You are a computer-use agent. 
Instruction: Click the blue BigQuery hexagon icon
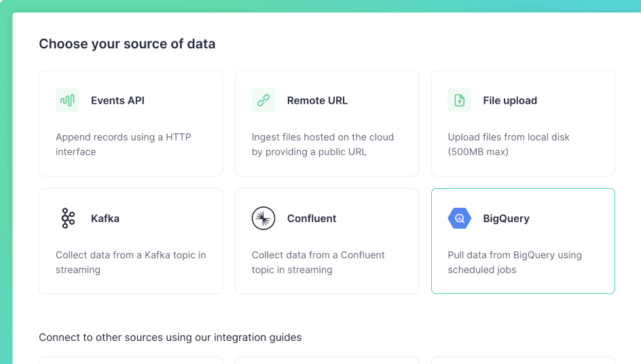click(x=460, y=218)
